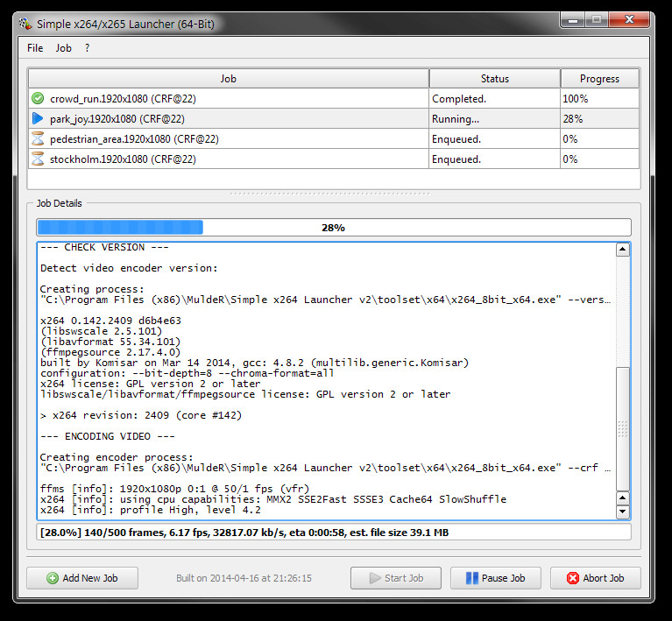Select the crowd_run.1920x1080 (CRF@22) job
This screenshot has width=672, height=621.
pyautogui.click(x=229, y=99)
